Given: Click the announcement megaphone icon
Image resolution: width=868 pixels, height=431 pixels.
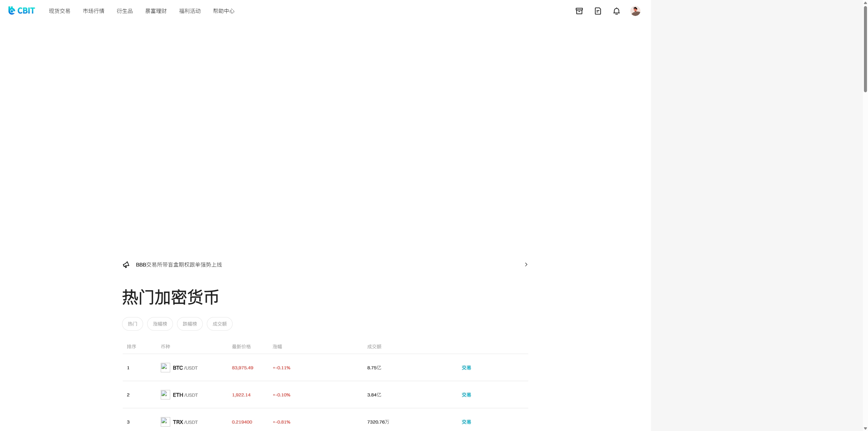Looking at the screenshot, I should [126, 265].
